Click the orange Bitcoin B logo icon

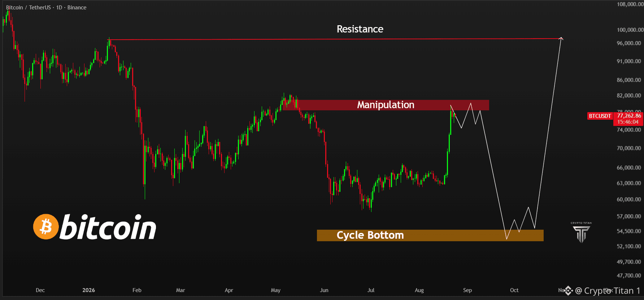coord(46,227)
